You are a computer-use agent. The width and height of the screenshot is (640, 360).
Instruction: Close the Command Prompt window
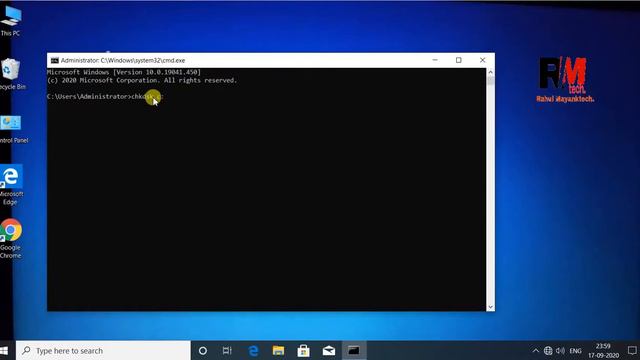[x=482, y=60]
